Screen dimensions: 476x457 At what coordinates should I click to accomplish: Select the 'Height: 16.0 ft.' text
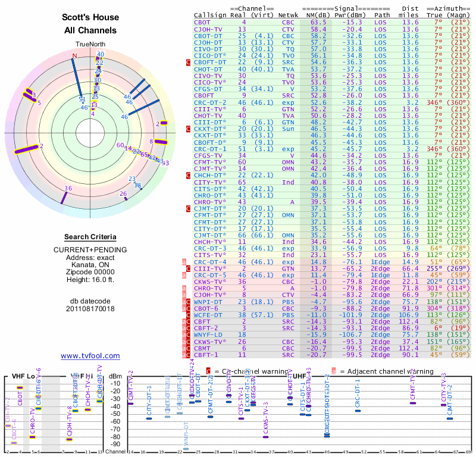click(x=90, y=280)
